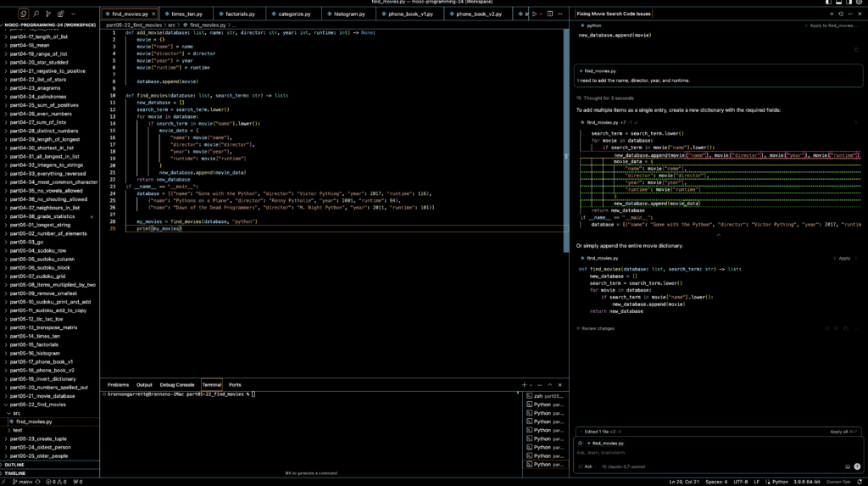Switch to Ports panel tab
Screen dimensions: 868x486
[235, 384]
